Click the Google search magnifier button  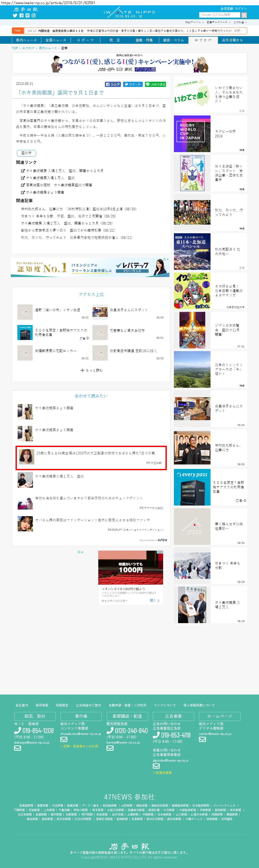tap(244, 15)
